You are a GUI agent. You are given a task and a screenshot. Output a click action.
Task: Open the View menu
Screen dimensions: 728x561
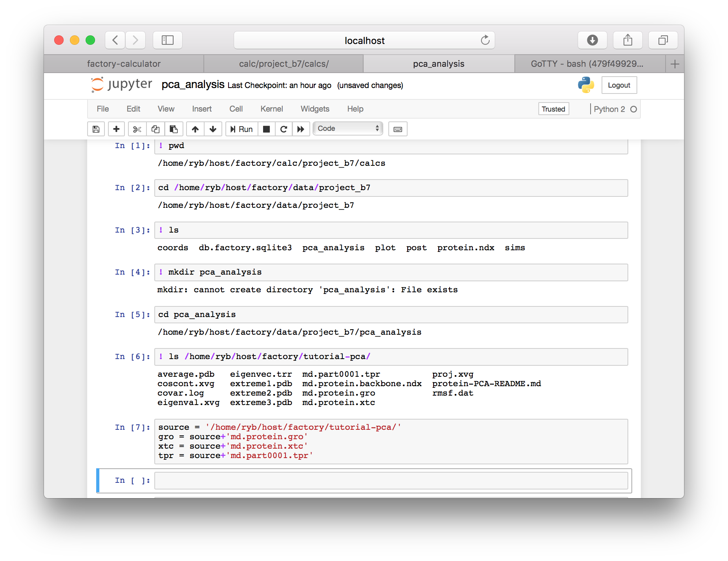(166, 109)
